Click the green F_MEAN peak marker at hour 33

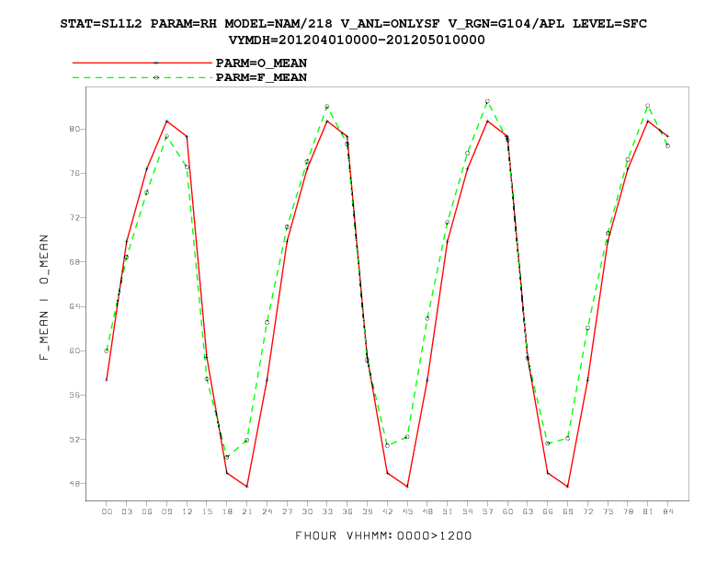point(327,107)
